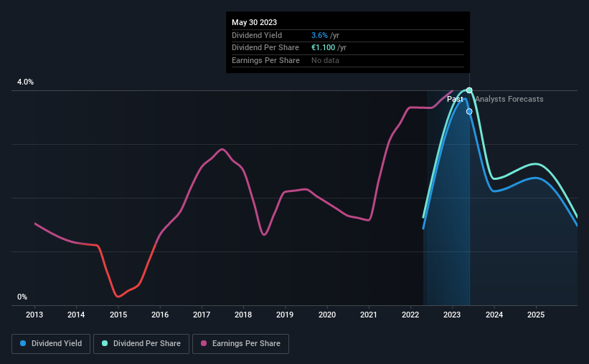
Task: Select the 2016 x-axis label
Action: click(x=160, y=315)
